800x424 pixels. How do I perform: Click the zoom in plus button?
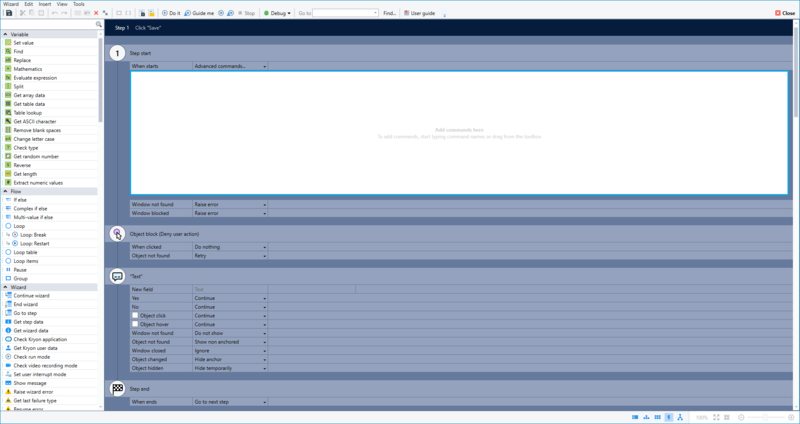[x=791, y=417]
